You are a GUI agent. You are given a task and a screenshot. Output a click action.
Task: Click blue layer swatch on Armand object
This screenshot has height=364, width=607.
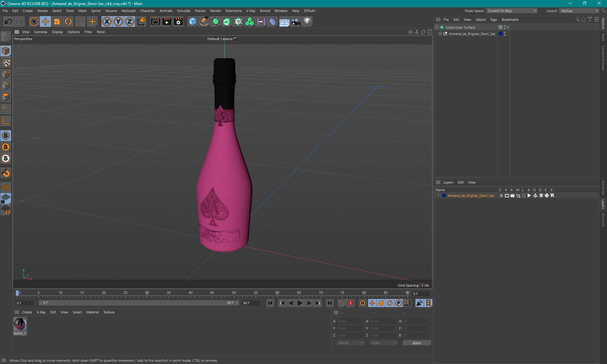[x=500, y=33]
